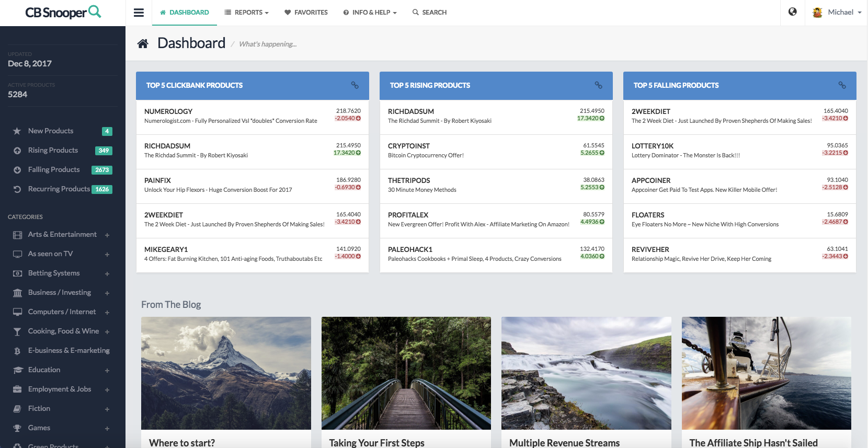Expand Business / Investing category plus sign

[107, 293]
